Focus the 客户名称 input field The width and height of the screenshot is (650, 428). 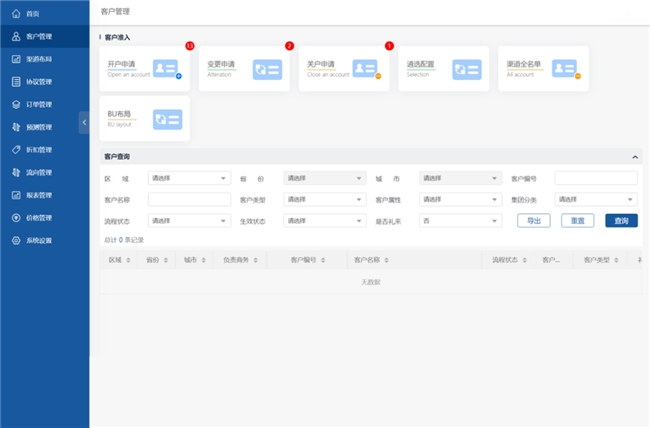(189, 199)
